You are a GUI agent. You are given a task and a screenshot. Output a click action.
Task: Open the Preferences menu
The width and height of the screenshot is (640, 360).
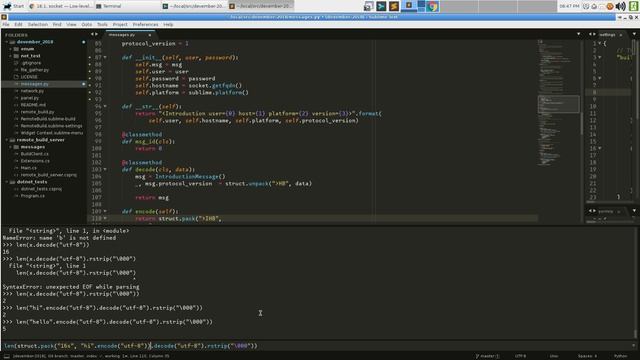coord(145,24)
